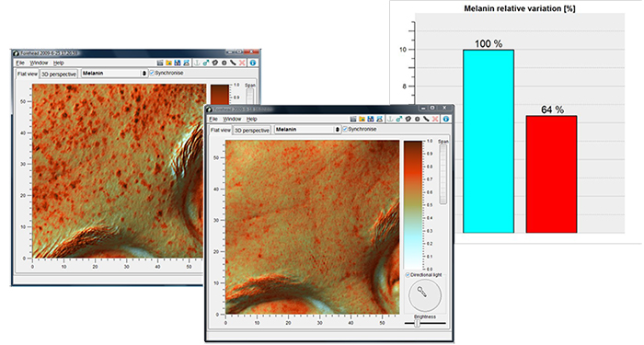Click the cyan 100 % bar in chart
Screen dimensions: 644x345
(x=489, y=142)
